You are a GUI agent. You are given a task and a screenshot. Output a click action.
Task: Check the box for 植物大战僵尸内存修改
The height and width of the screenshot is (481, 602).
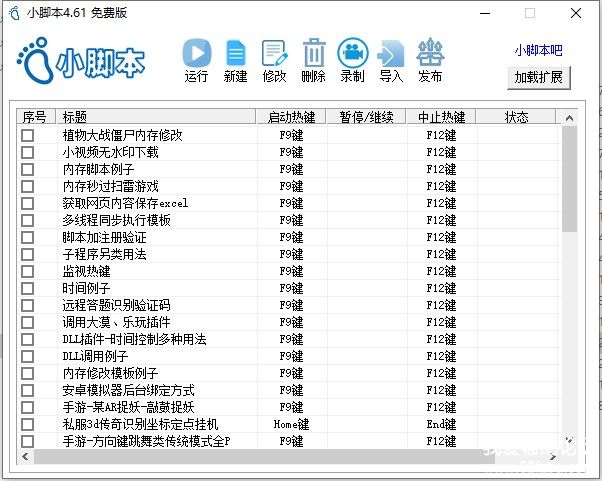click(28, 135)
